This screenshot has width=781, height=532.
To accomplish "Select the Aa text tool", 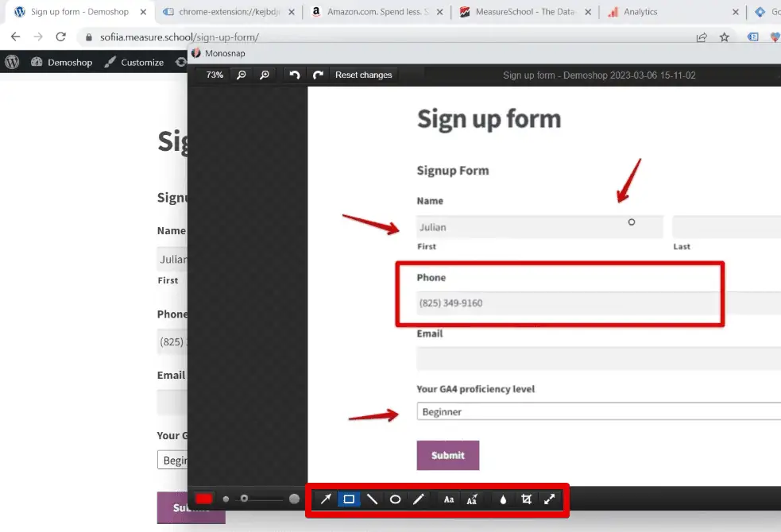I will (x=448, y=499).
